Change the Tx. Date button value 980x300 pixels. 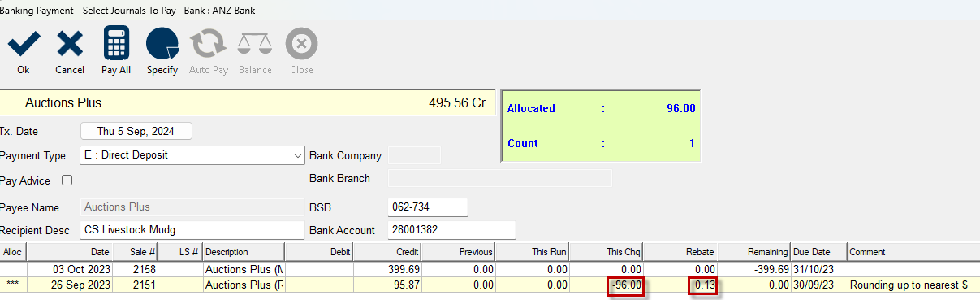point(136,131)
